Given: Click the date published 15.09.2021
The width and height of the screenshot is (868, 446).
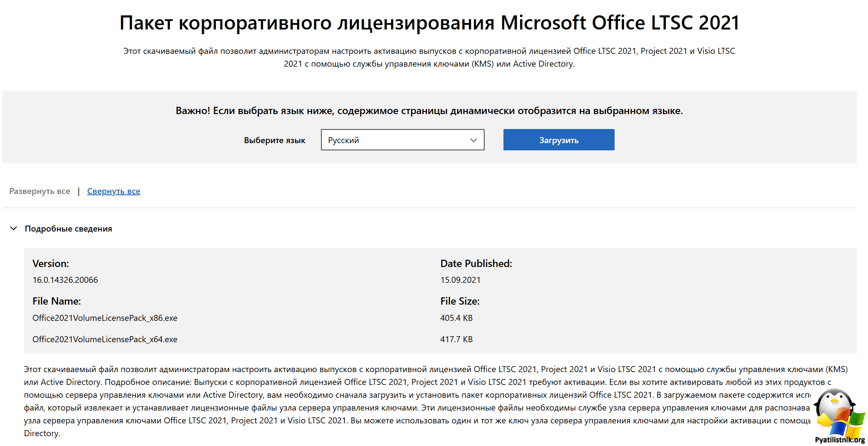Looking at the screenshot, I should [x=460, y=280].
